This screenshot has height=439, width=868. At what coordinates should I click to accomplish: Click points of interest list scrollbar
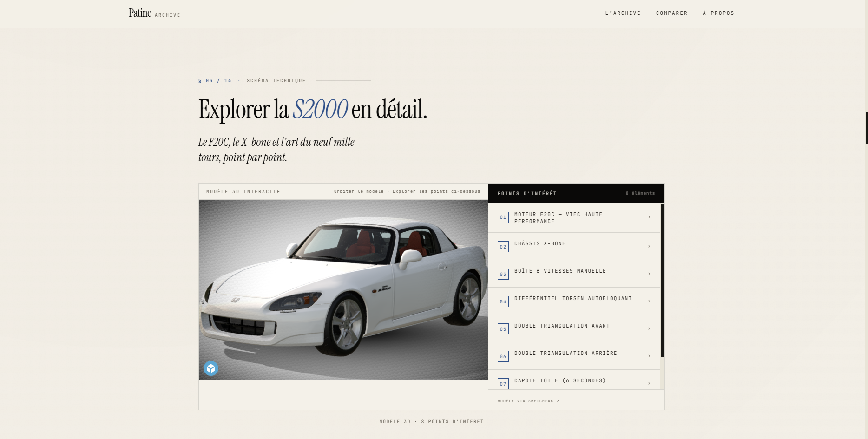(662, 281)
